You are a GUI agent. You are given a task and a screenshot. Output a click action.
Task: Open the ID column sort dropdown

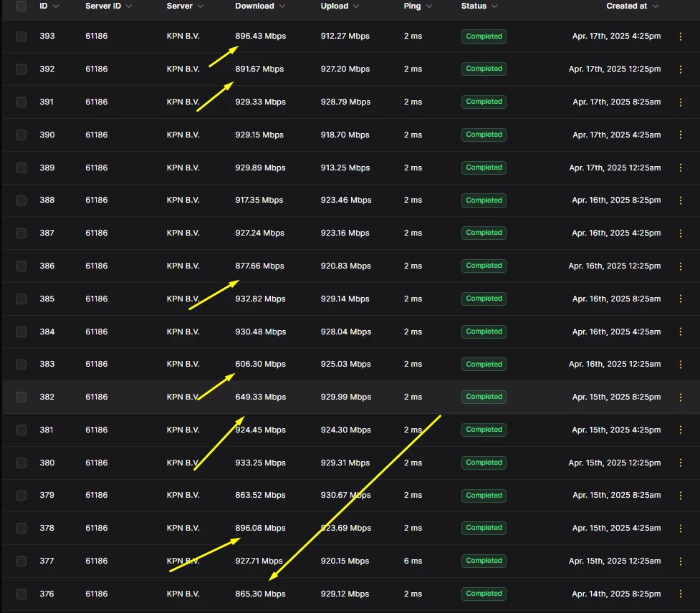(x=56, y=6)
